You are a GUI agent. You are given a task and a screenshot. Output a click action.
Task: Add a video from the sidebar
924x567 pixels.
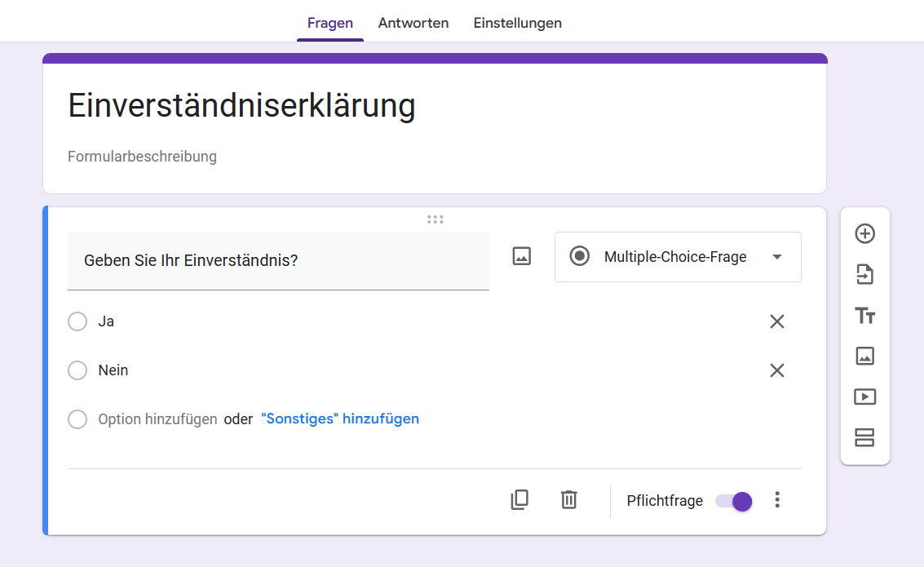(864, 397)
